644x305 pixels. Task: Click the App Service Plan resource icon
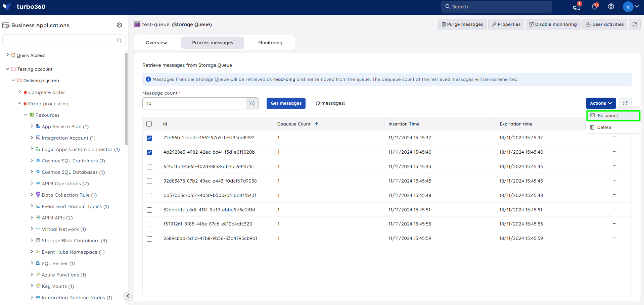click(38, 126)
